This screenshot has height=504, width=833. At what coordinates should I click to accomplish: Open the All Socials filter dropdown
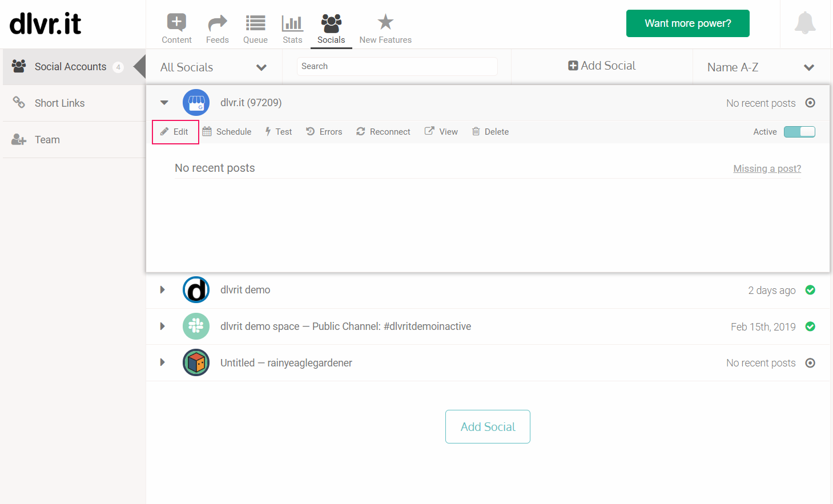[214, 67]
